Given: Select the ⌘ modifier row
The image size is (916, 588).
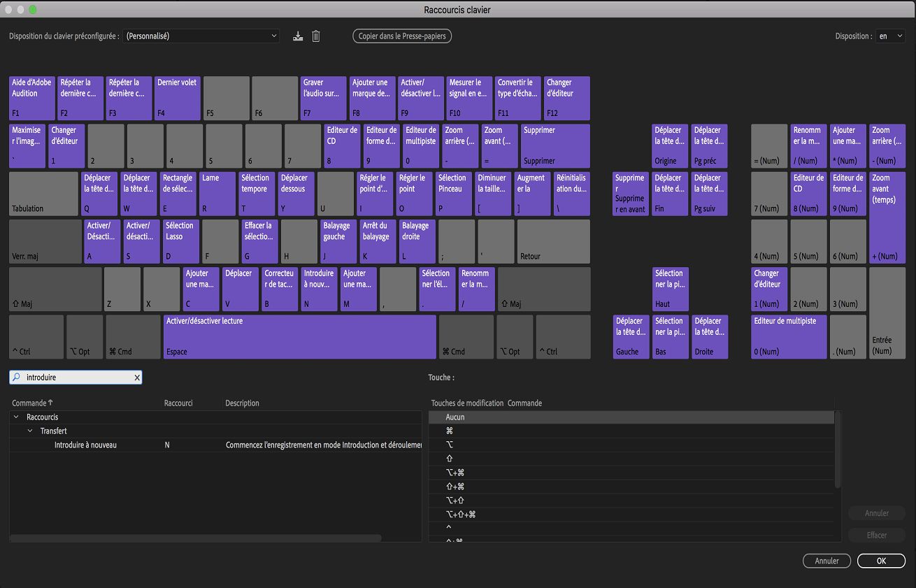Looking at the screenshot, I should (x=629, y=431).
